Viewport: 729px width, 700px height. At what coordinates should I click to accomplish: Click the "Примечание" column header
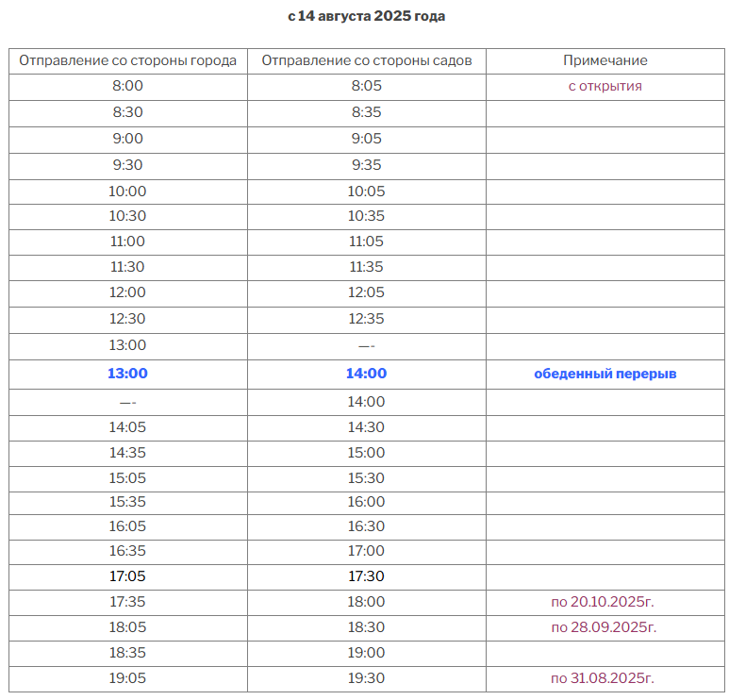[605, 60]
